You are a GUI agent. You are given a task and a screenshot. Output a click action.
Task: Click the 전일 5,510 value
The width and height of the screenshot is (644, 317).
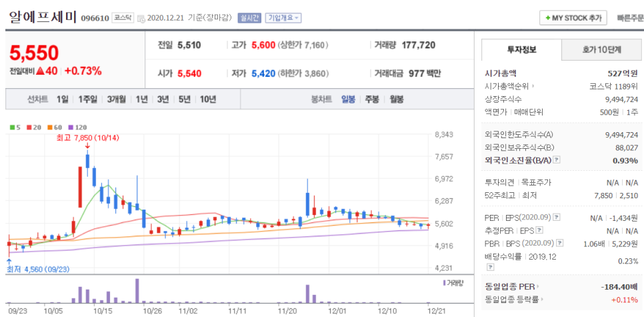coord(189,45)
